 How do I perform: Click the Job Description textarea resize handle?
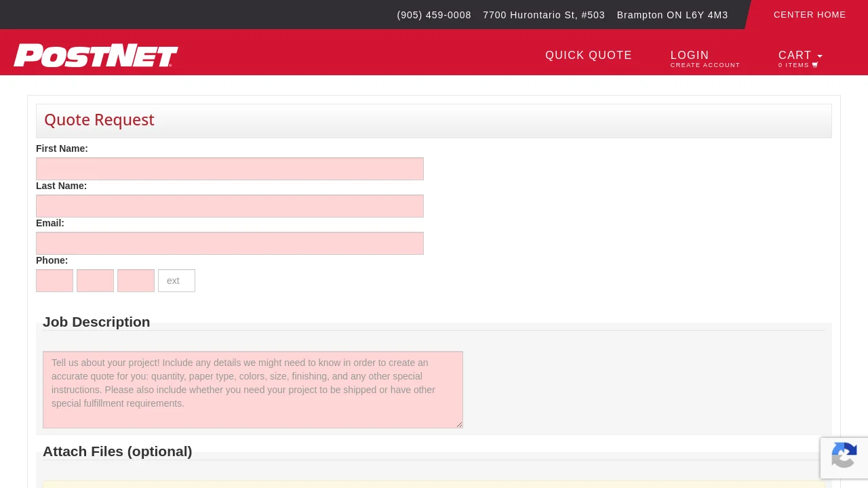(x=459, y=424)
